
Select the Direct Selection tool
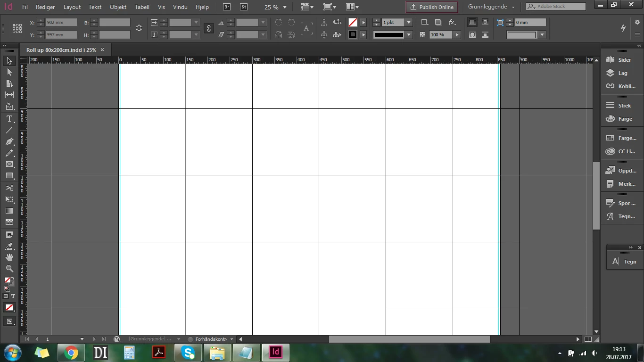click(9, 72)
